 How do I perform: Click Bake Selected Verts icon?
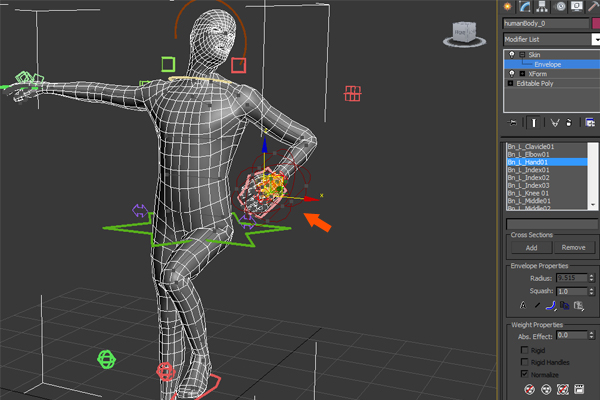pos(579,389)
